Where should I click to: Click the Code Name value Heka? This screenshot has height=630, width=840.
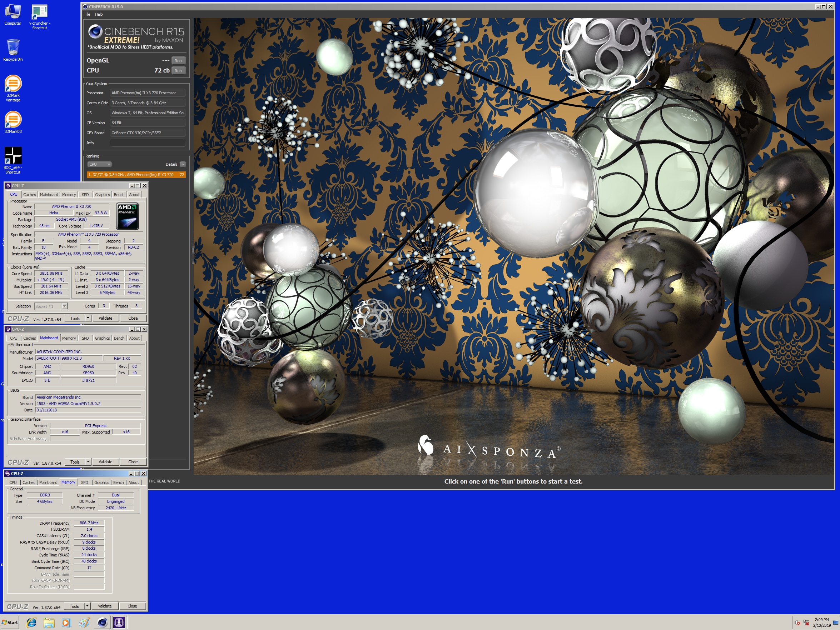[54, 213]
